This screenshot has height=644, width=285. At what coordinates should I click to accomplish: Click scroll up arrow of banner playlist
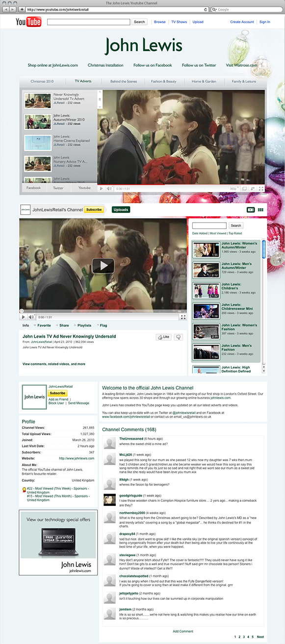point(100,92)
